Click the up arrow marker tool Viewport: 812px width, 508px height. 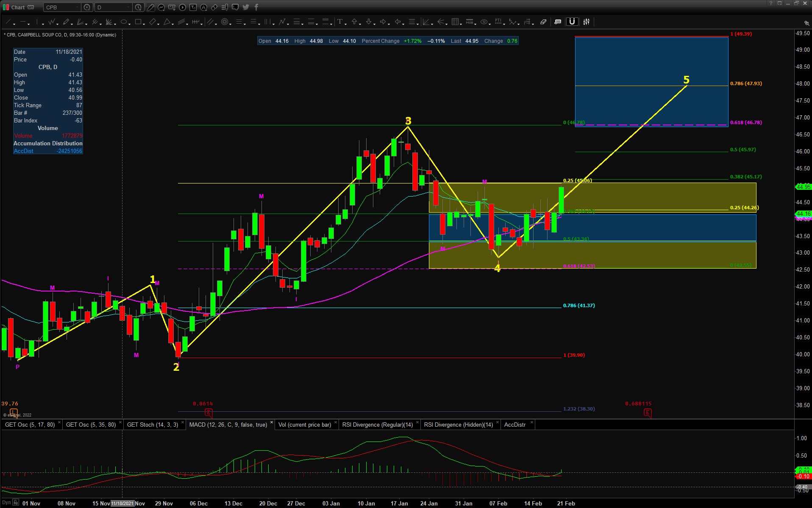point(354,22)
